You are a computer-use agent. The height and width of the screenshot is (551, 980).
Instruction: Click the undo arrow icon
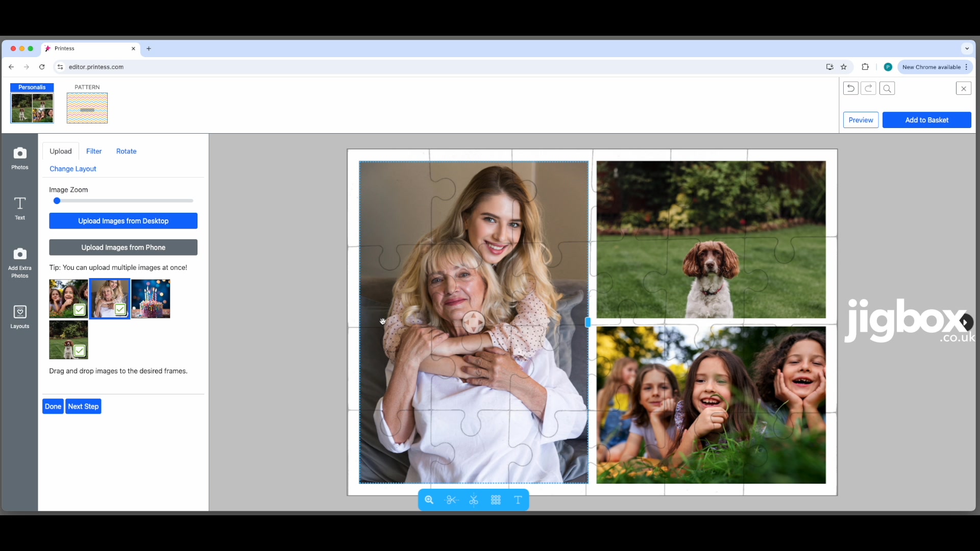850,88
